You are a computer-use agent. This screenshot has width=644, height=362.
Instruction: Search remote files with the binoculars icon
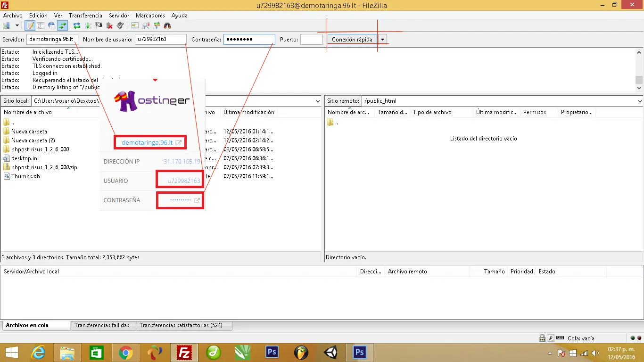pyautogui.click(x=167, y=25)
